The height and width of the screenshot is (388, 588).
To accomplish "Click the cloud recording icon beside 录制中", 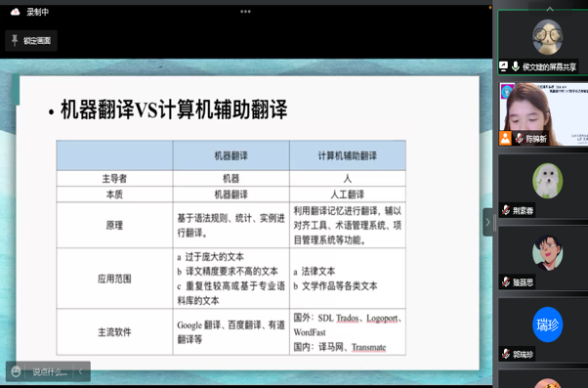I will point(15,12).
